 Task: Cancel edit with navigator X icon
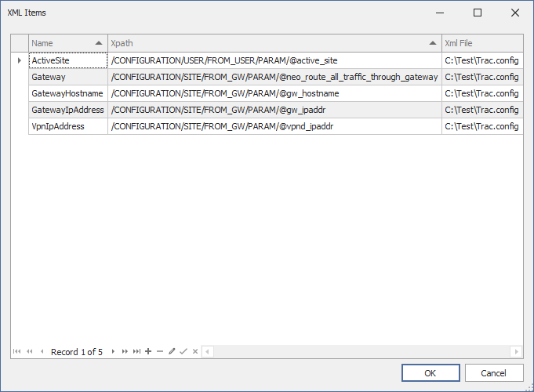tap(195, 351)
